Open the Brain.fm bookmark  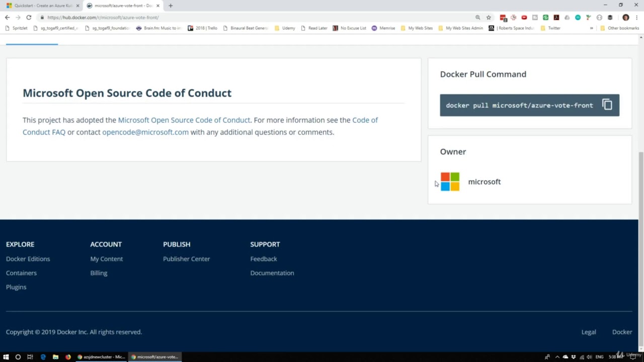pos(158,28)
